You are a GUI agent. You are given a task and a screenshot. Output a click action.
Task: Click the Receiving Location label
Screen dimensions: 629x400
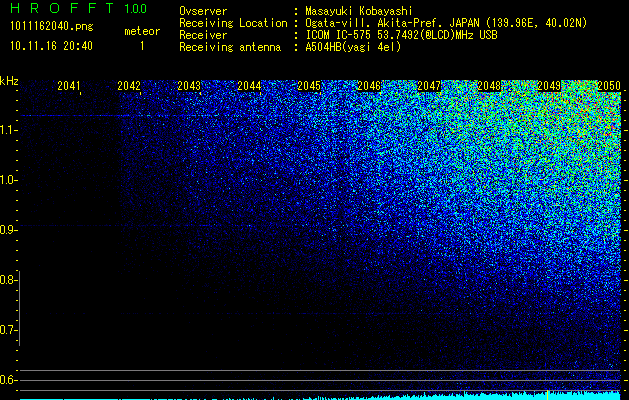click(233, 23)
